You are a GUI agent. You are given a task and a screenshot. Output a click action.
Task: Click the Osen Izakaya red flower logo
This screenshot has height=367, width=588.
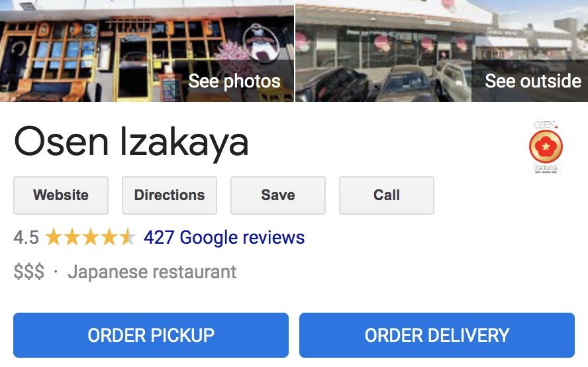[x=546, y=146]
